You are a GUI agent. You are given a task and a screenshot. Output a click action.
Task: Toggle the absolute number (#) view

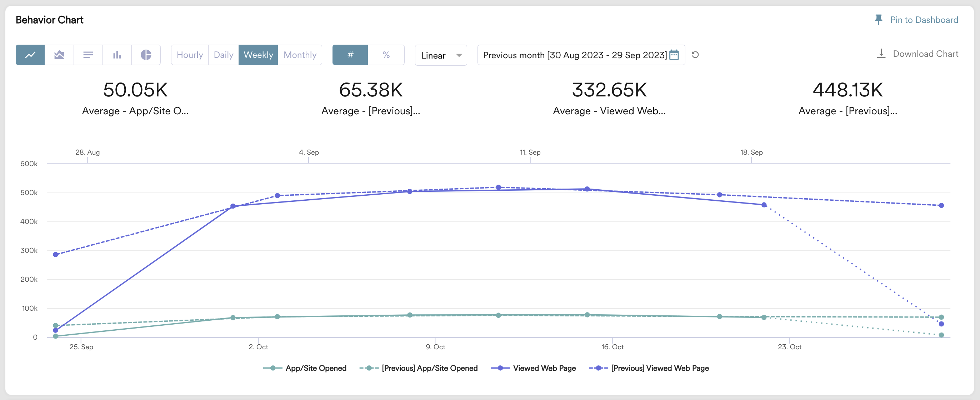point(350,55)
